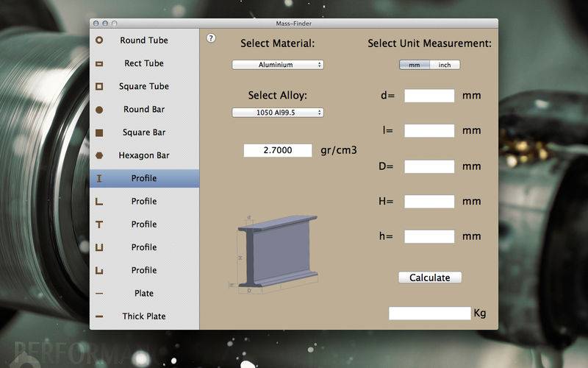This screenshot has height=368, width=588.
Task: Click the Rect Tube rectangle icon
Action: (99, 63)
